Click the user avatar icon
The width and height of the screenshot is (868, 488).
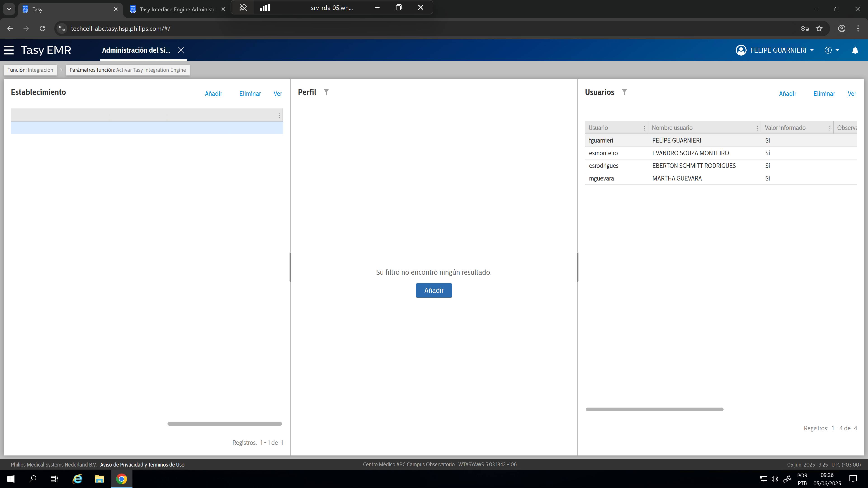pyautogui.click(x=741, y=50)
